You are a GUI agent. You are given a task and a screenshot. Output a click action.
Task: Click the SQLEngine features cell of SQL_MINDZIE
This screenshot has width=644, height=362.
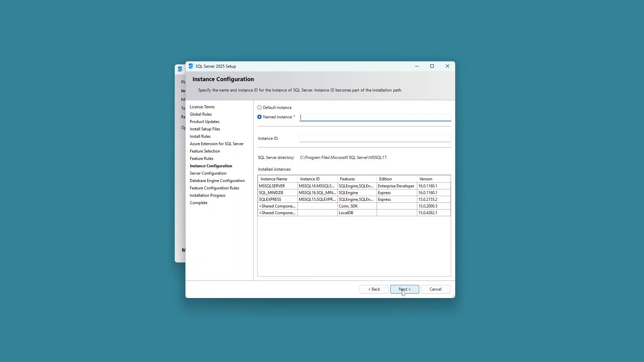[357, 193]
